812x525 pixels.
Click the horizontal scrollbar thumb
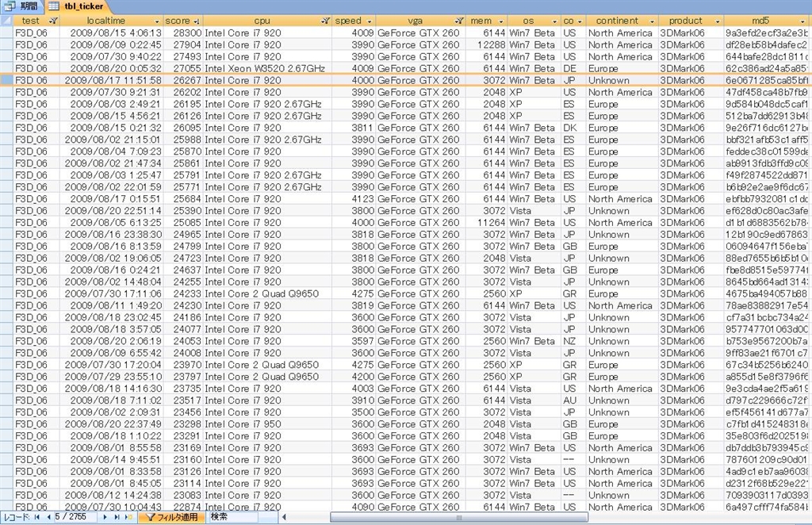coord(459,517)
